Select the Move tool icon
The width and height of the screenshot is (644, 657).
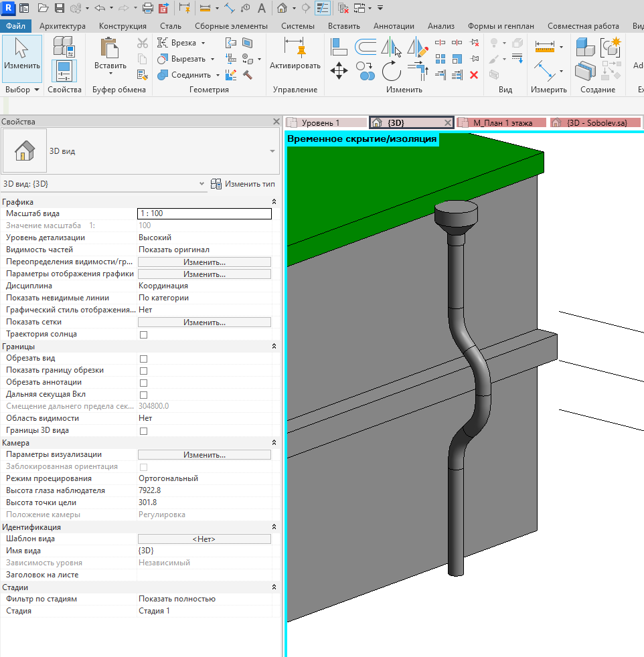[339, 70]
